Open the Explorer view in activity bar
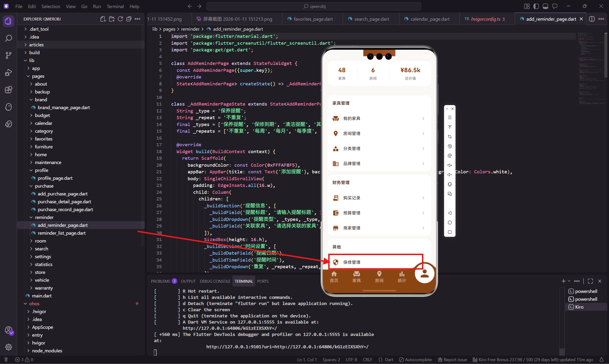 (x=8, y=21)
